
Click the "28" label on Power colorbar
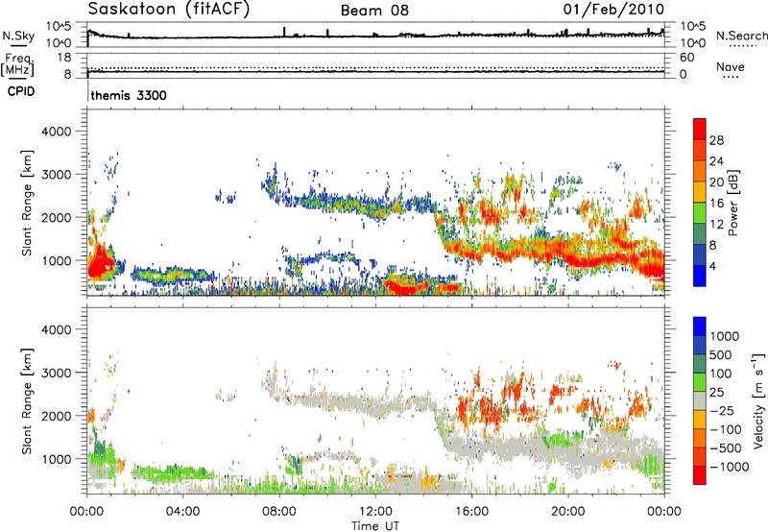click(x=716, y=140)
